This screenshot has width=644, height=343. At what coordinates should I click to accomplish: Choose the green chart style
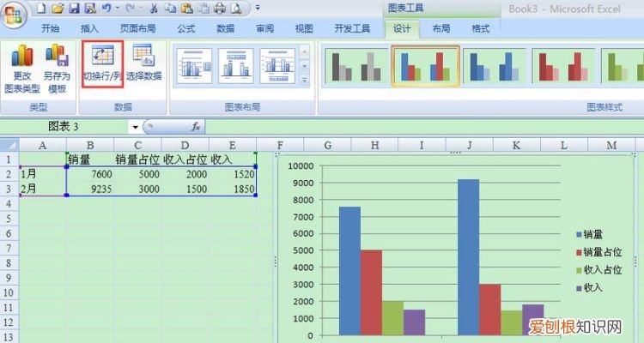623,67
